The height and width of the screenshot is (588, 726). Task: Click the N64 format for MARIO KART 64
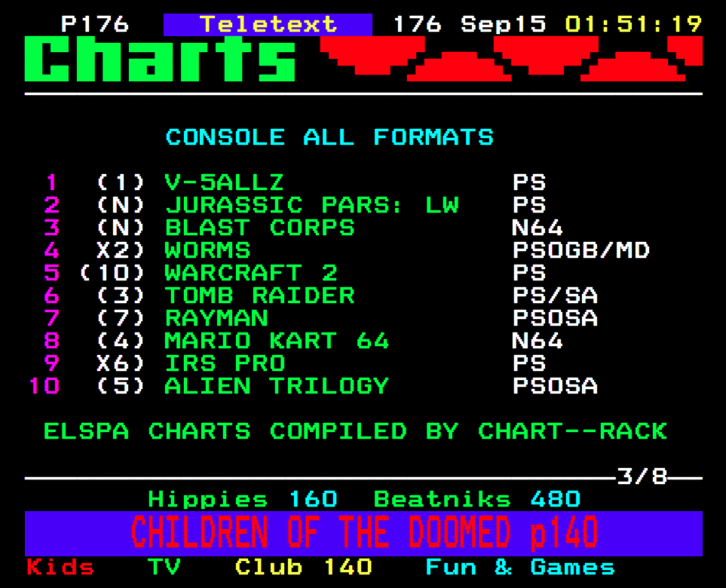(x=538, y=341)
